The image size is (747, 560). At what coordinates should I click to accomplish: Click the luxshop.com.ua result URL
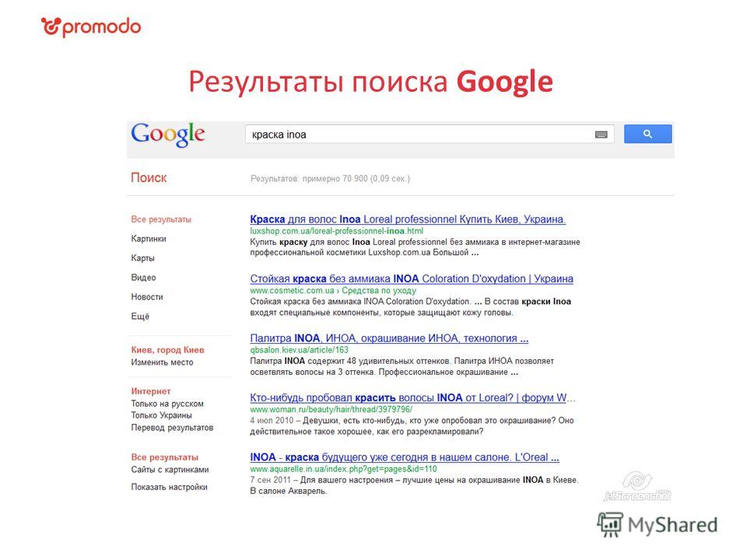337,231
